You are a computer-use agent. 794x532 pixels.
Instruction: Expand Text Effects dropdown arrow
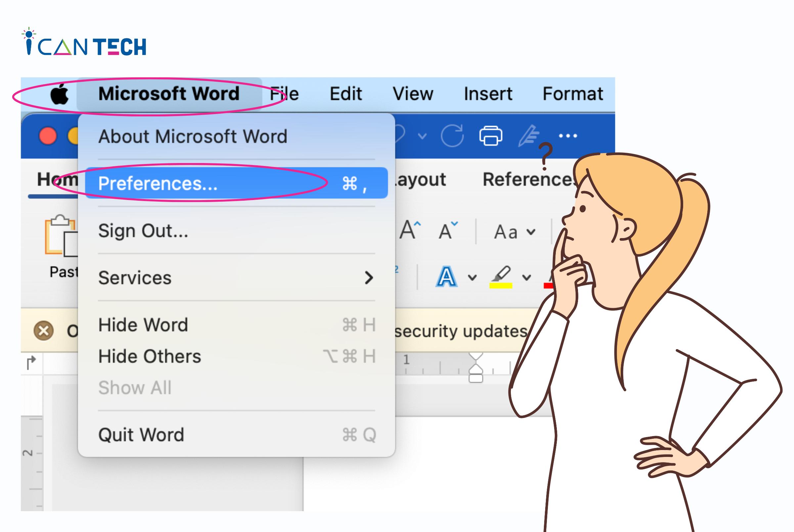coord(472,278)
